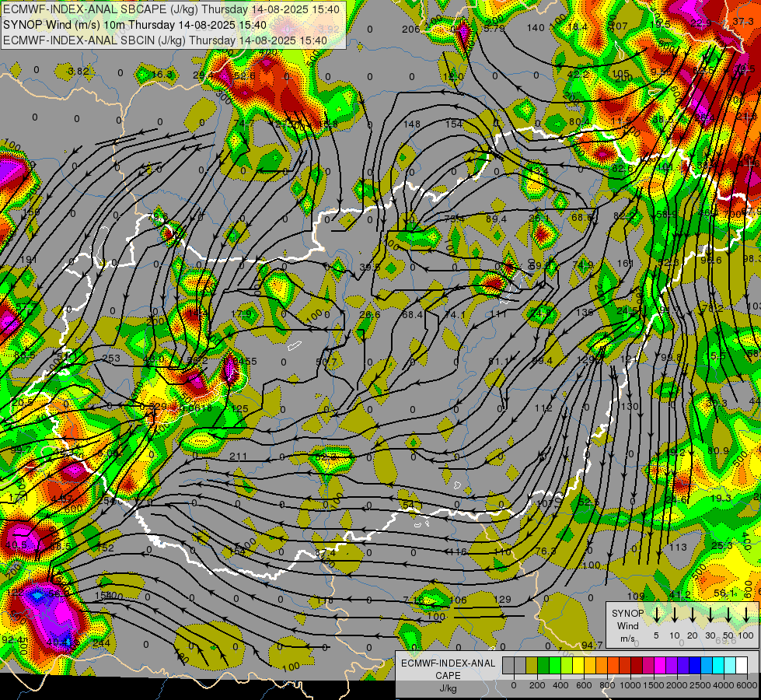This screenshot has height=700, width=761.
Task: Click the station value 81.1
Action: [499, 361]
